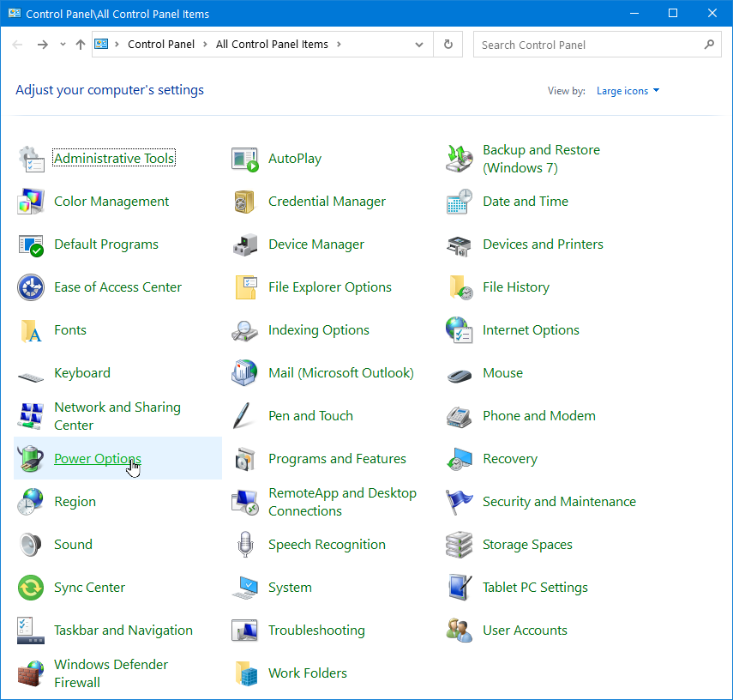Open the Device Manager icon

point(245,244)
